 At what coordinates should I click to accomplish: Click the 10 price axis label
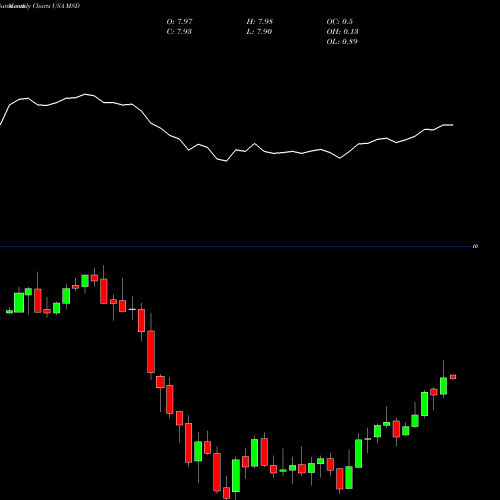click(x=475, y=246)
